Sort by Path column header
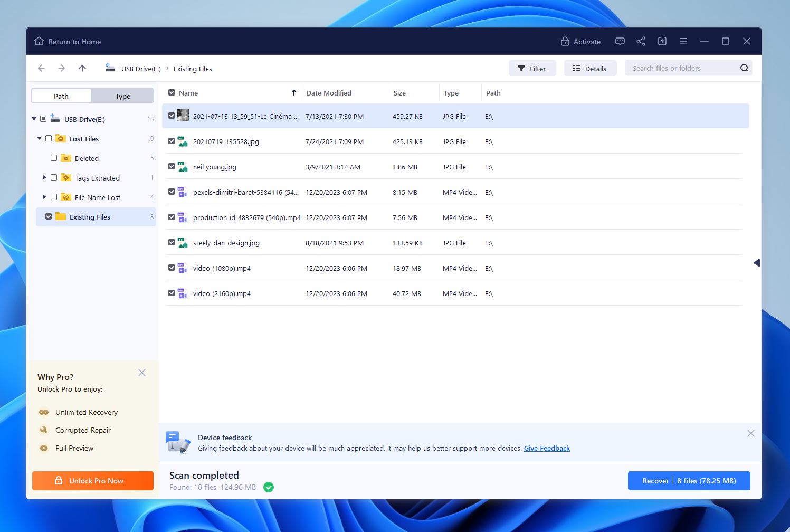 click(x=493, y=93)
